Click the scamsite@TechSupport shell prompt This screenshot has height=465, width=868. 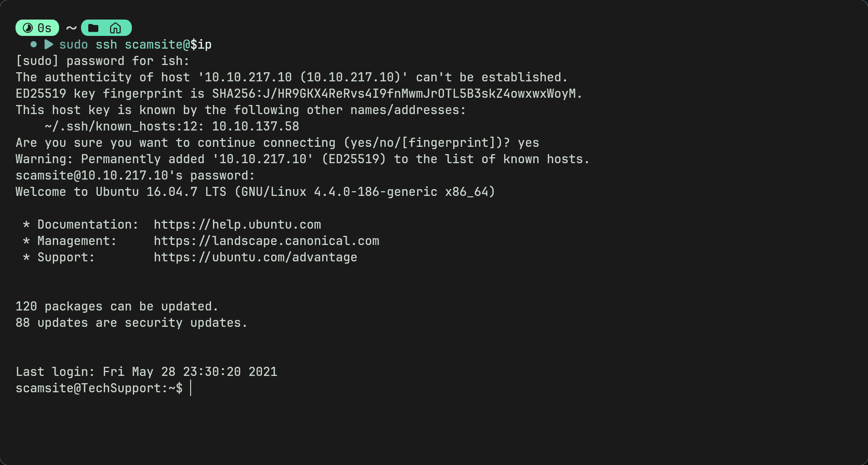(x=99, y=388)
